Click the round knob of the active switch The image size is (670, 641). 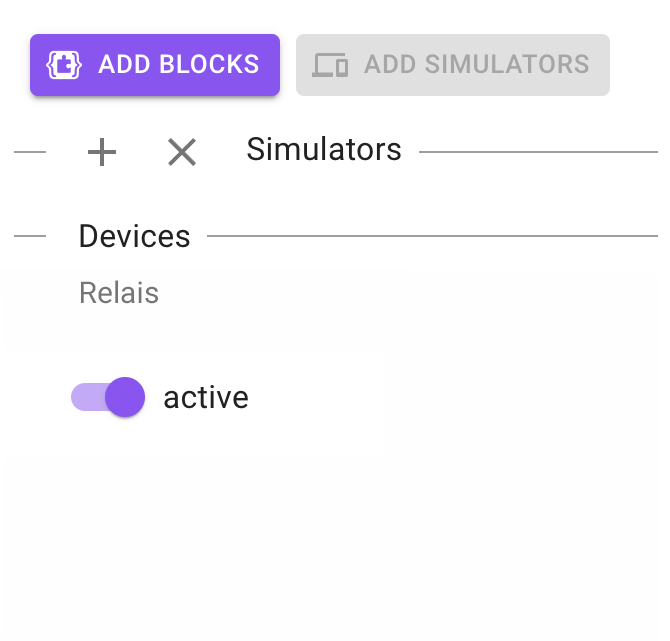[x=125, y=397]
